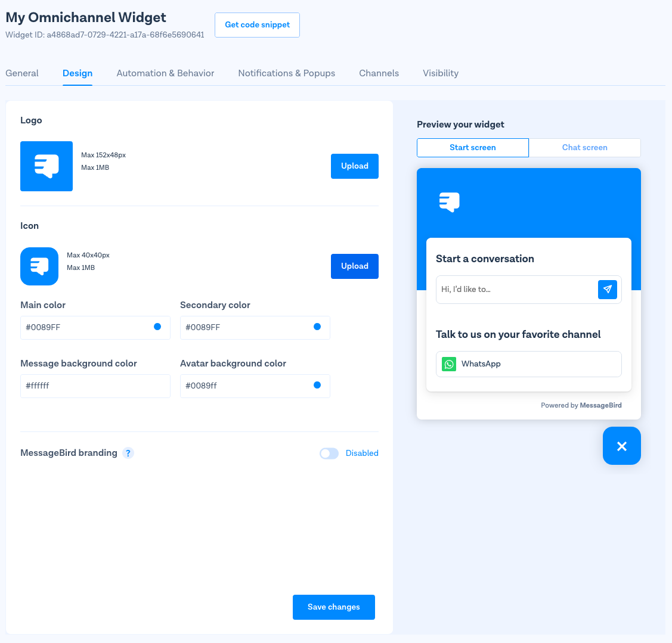Click the chat logo in preview header
The image size is (672, 643).
coord(450,202)
